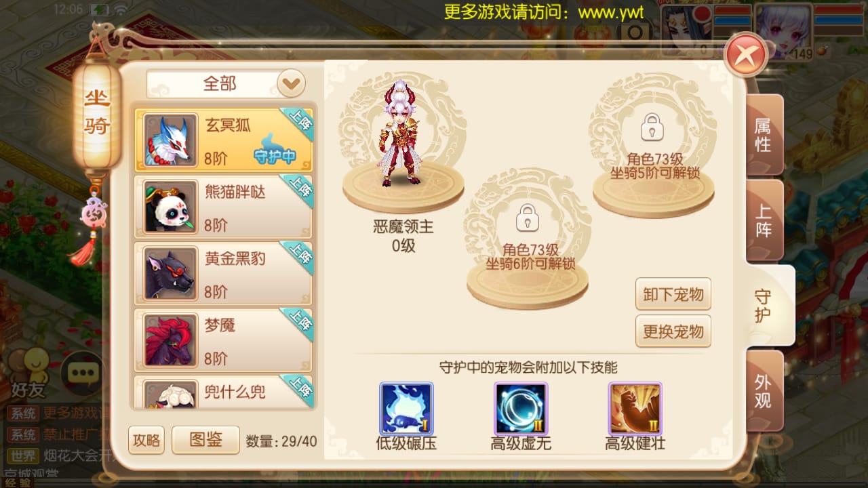This screenshot has width=868, height=488.
Task: Tap the 高级虚无 skill icon
Action: (521, 409)
